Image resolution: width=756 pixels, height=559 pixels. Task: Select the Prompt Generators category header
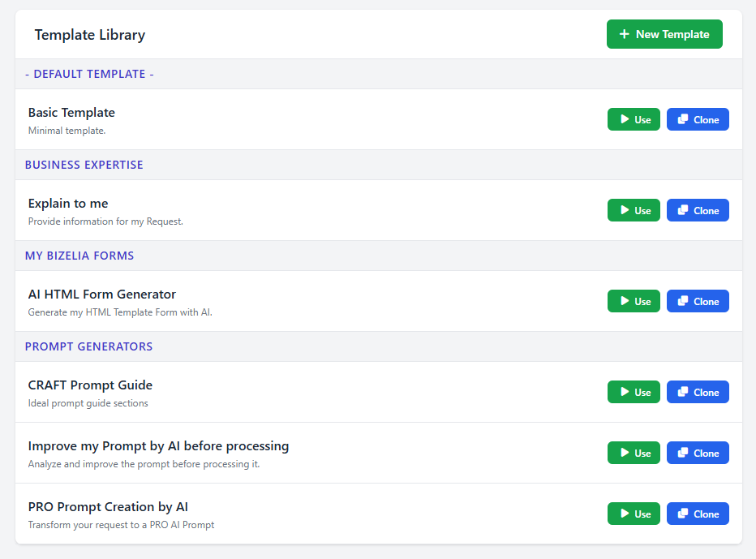click(x=88, y=346)
